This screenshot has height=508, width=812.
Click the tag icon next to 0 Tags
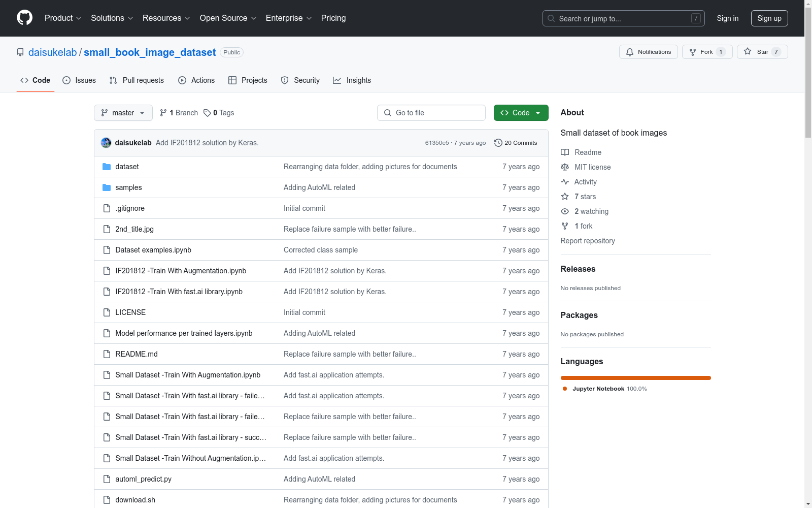(x=207, y=113)
